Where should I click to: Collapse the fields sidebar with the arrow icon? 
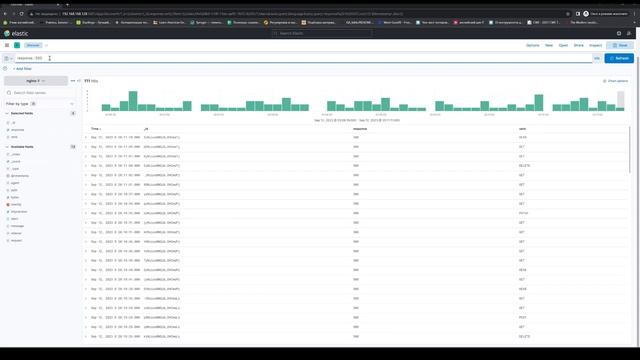point(79,81)
